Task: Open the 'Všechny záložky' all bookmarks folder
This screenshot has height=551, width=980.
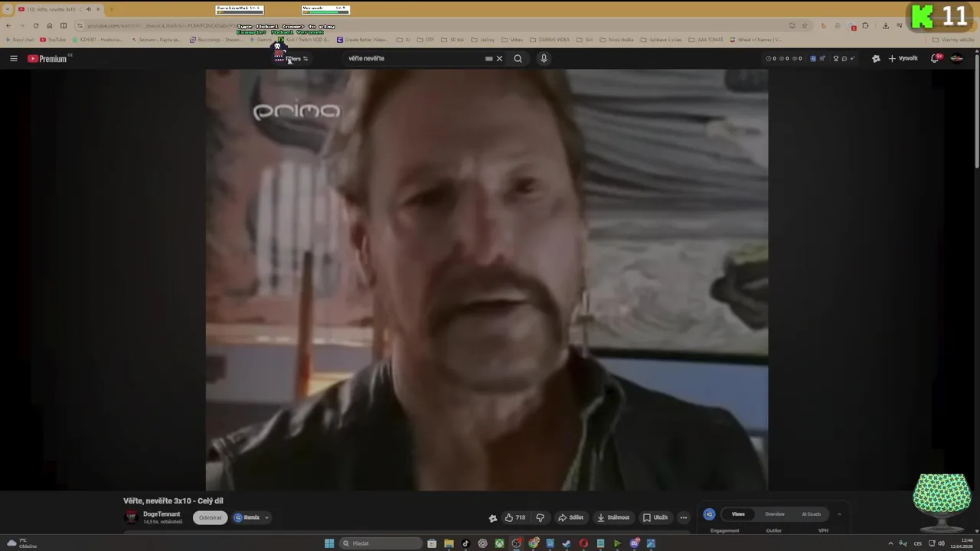Action: pos(954,40)
